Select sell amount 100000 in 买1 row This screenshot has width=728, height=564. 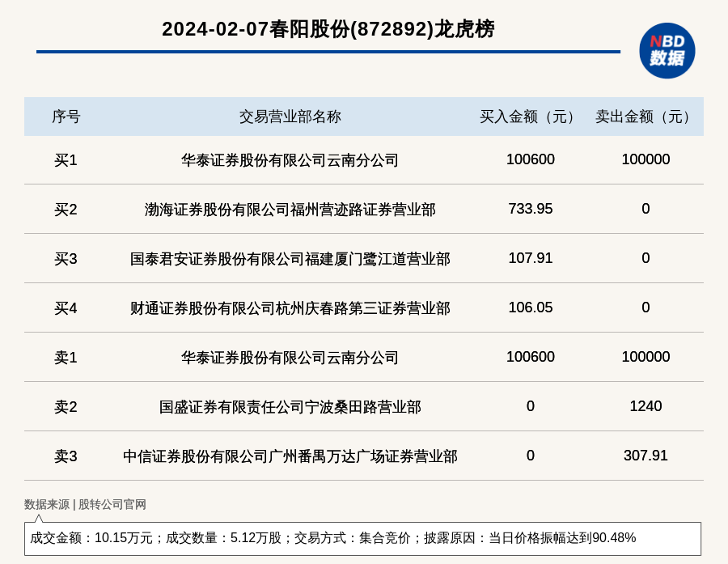645,159
